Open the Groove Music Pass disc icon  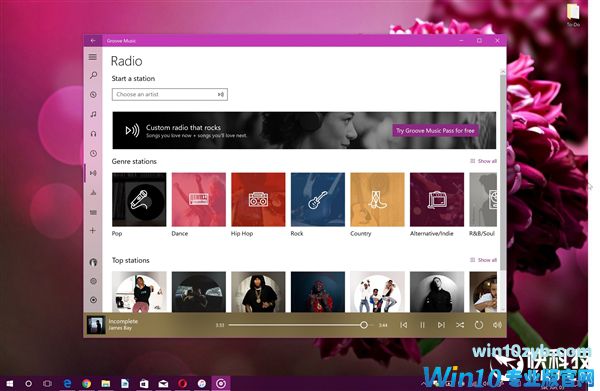click(93, 300)
